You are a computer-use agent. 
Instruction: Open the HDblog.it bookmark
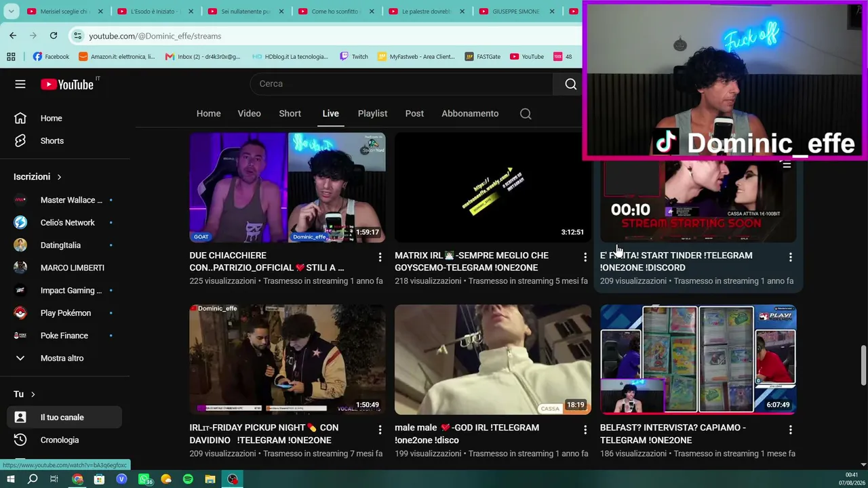(x=290, y=57)
